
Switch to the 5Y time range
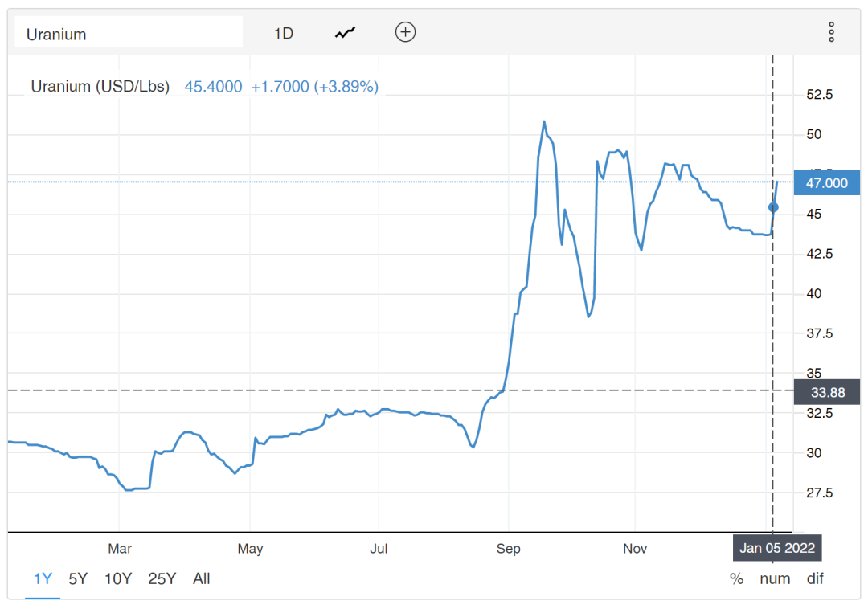pos(78,579)
